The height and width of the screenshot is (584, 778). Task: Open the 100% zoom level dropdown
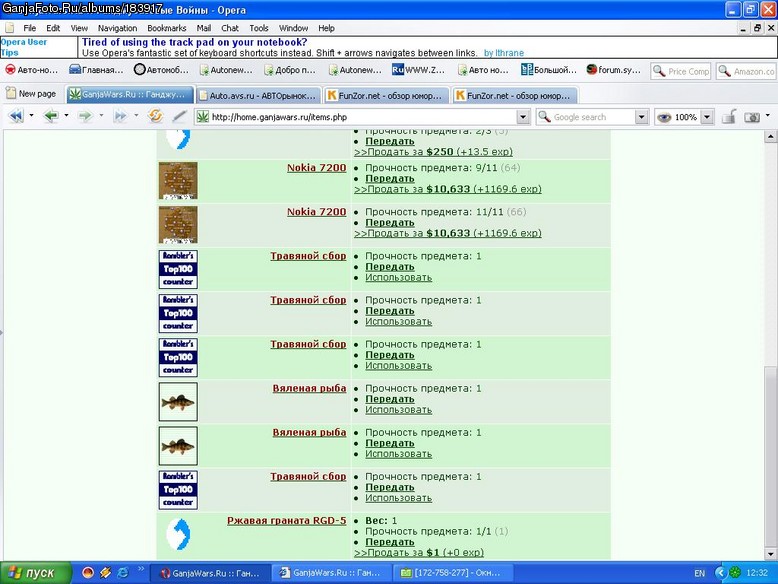pyautogui.click(x=707, y=117)
